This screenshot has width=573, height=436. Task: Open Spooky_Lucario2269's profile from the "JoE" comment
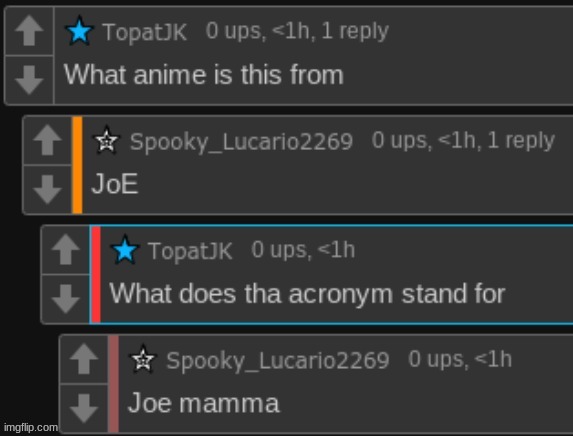[x=241, y=142]
